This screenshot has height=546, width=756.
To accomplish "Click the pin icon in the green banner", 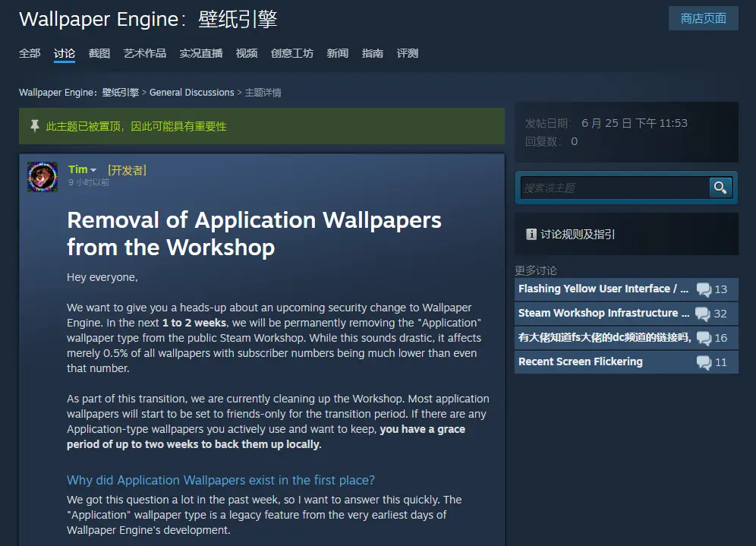I will coord(35,126).
